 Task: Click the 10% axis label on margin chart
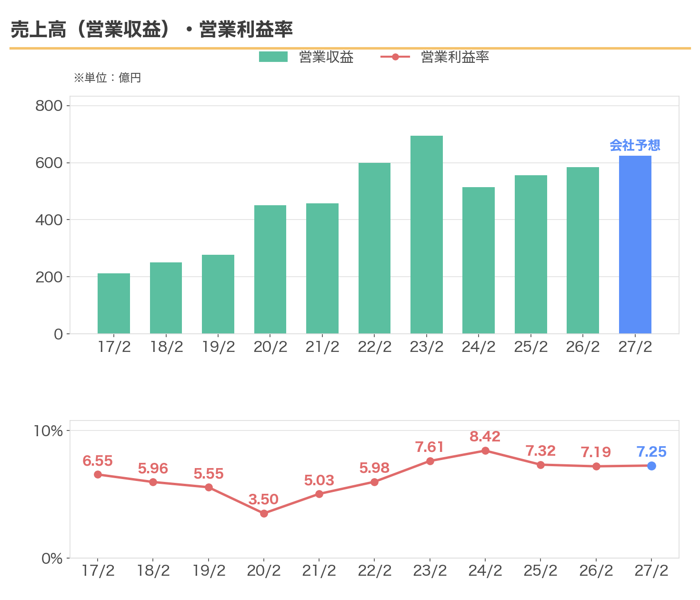[x=48, y=431]
